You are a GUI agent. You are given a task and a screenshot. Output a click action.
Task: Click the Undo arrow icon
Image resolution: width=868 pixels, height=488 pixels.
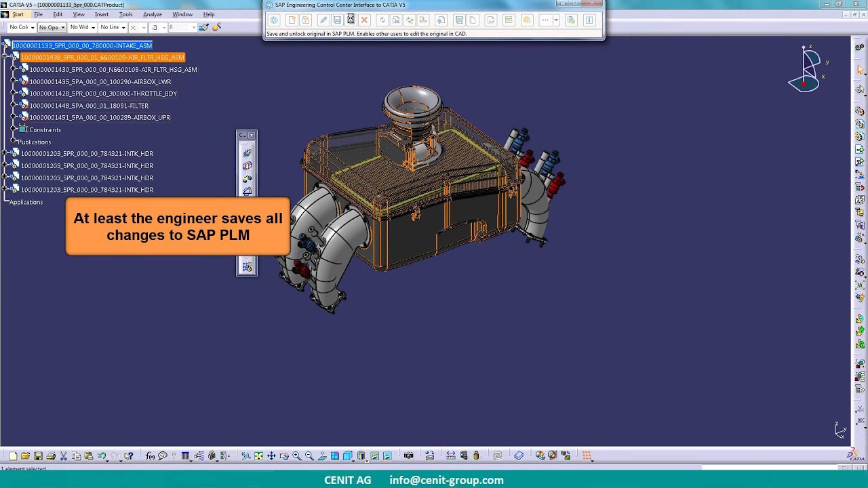102,455
